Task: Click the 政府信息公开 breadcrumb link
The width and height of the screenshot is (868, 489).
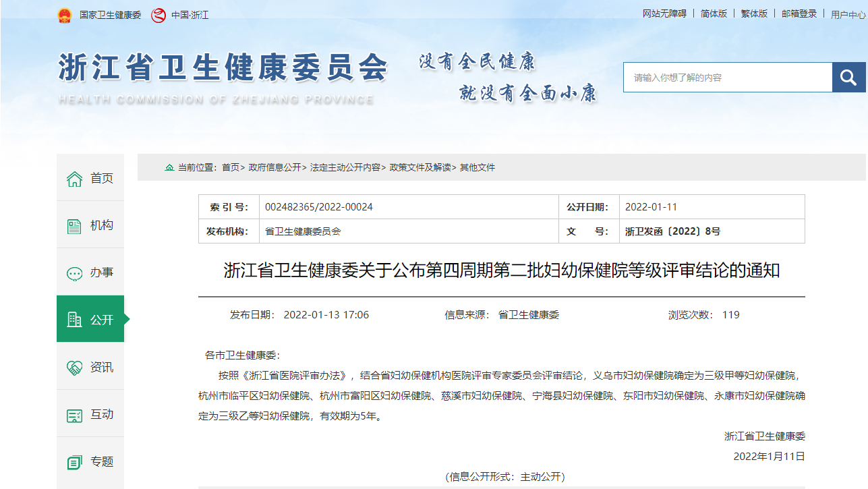Action: pyautogui.click(x=274, y=167)
